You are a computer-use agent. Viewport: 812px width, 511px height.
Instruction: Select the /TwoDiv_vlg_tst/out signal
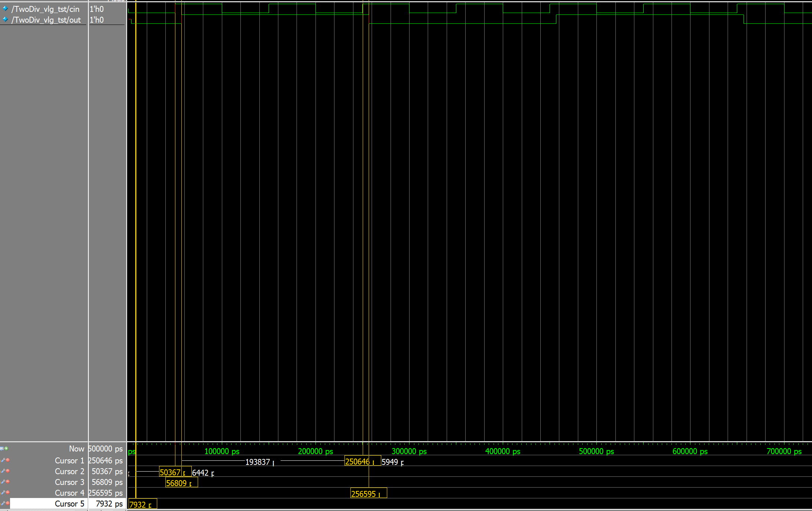46,20
